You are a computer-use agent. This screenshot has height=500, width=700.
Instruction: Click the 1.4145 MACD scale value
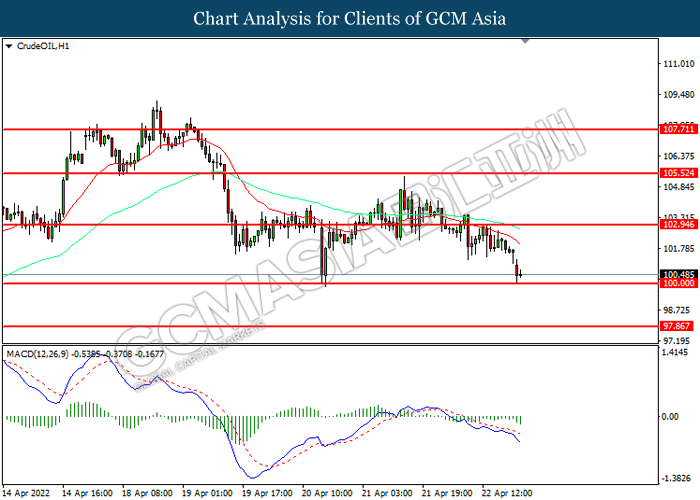pyautogui.click(x=676, y=353)
